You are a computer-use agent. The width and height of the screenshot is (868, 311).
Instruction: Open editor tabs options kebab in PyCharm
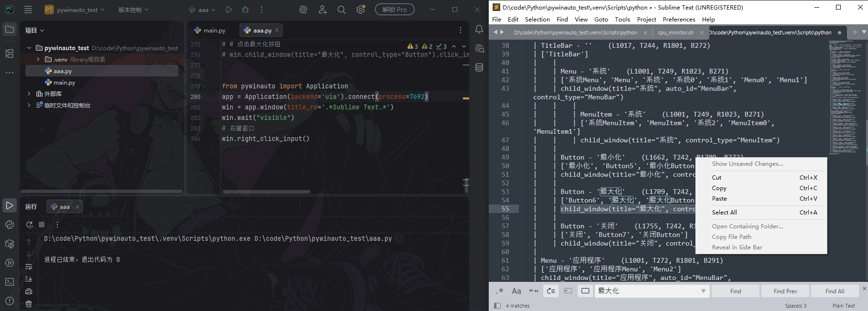pos(461,30)
